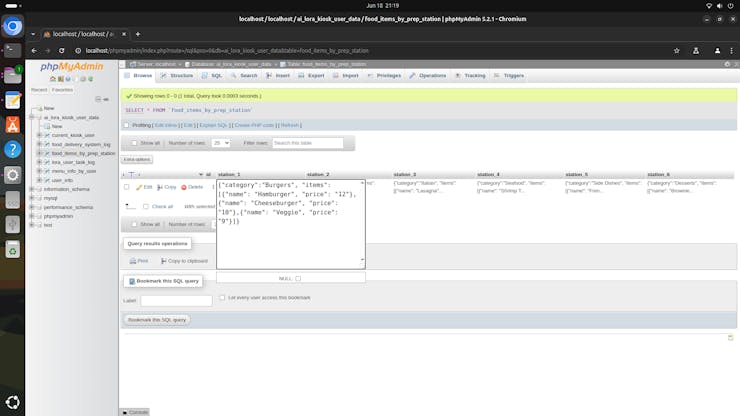740x416 pixels.
Task: Switch to the SQL tab
Action: tap(212, 76)
